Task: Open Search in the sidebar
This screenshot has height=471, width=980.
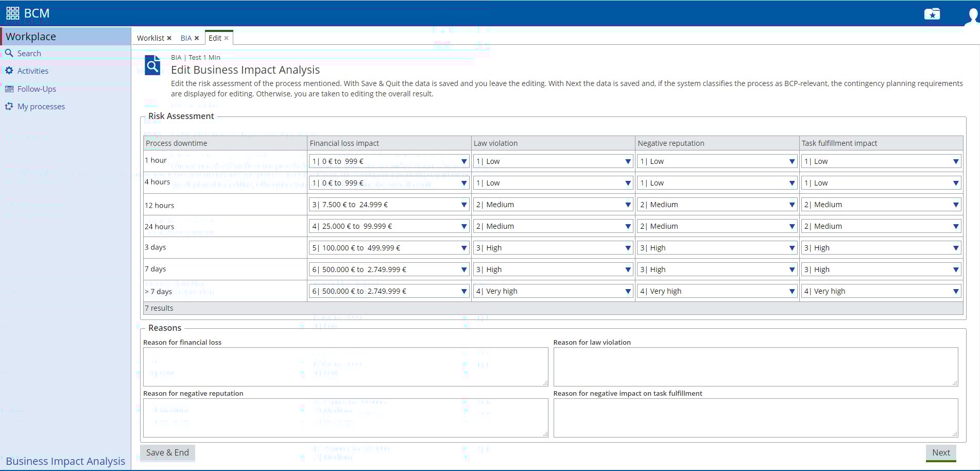Action: tap(29, 53)
